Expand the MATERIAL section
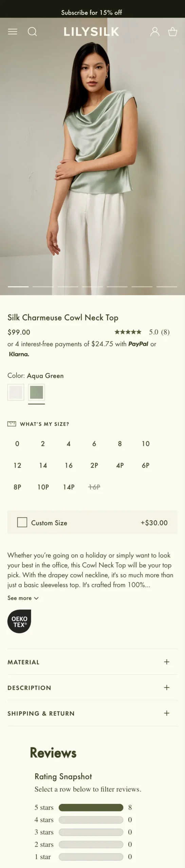Viewport: 185px width, 868px height. (92, 662)
